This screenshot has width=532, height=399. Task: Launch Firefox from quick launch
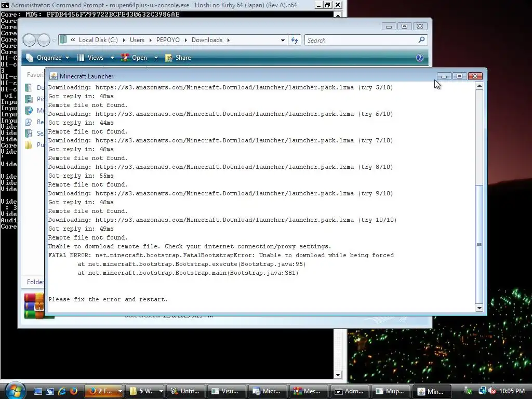pyautogui.click(x=73, y=391)
